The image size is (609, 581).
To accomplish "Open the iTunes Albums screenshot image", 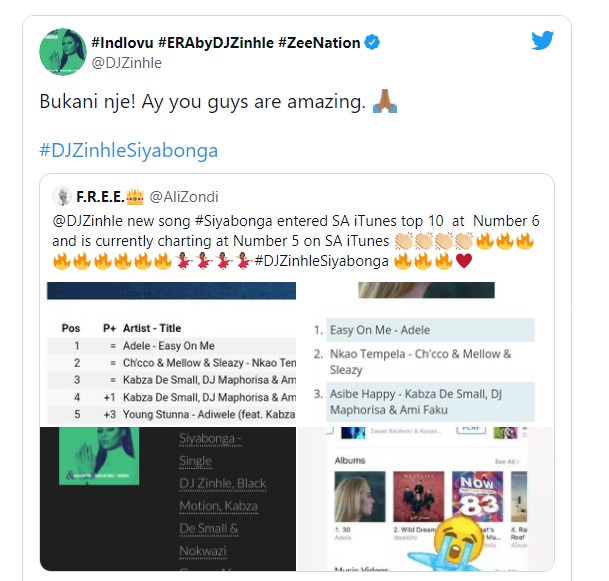I will click(425, 499).
